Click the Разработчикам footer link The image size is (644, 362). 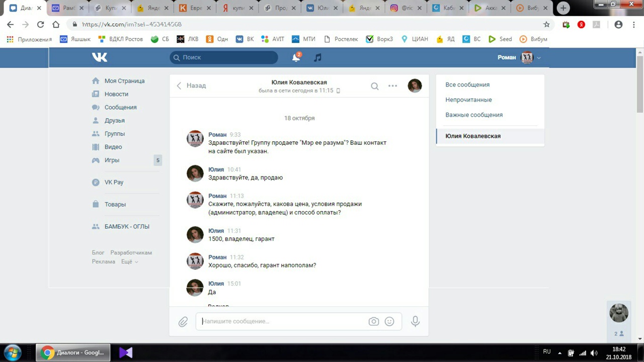point(131,253)
